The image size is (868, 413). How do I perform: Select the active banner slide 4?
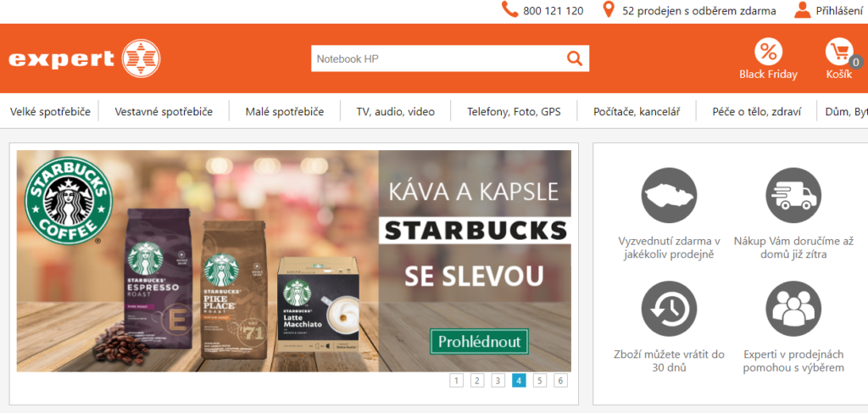tap(519, 380)
